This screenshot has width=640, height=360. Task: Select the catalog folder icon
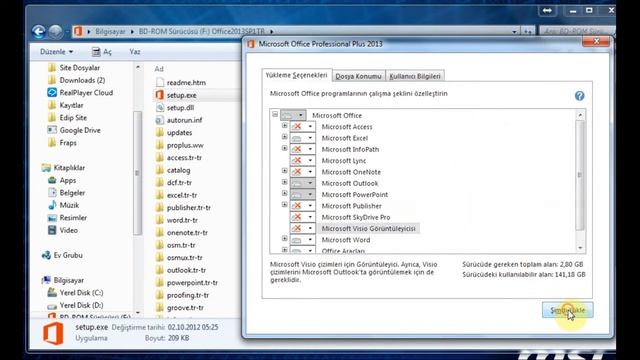(x=160, y=170)
